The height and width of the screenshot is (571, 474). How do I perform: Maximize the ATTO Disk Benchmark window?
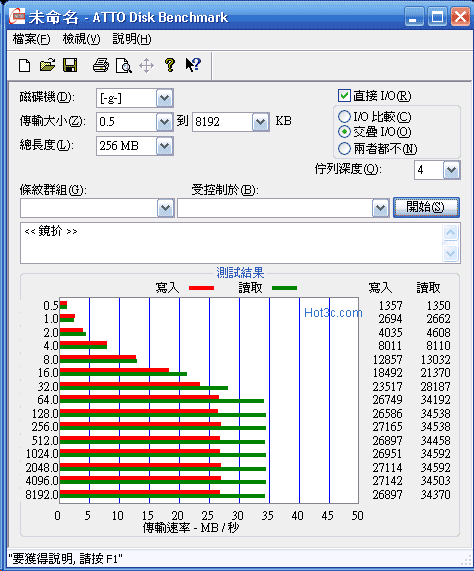pyautogui.click(x=437, y=17)
